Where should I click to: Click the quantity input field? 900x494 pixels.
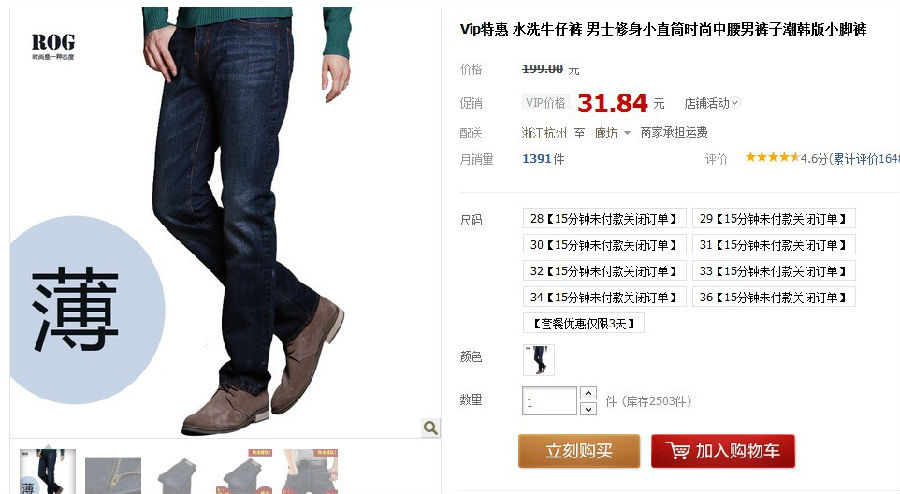point(549,400)
